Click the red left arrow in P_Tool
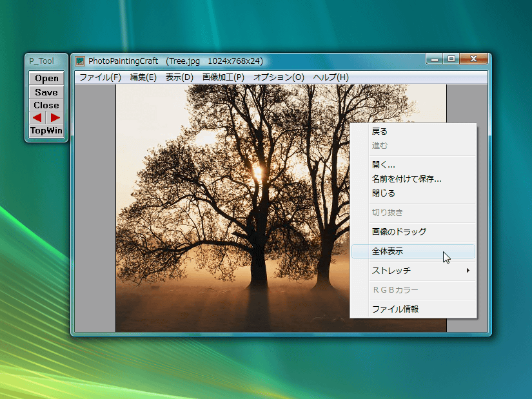Image resolution: width=532 pixels, height=399 pixels. pos(37,117)
